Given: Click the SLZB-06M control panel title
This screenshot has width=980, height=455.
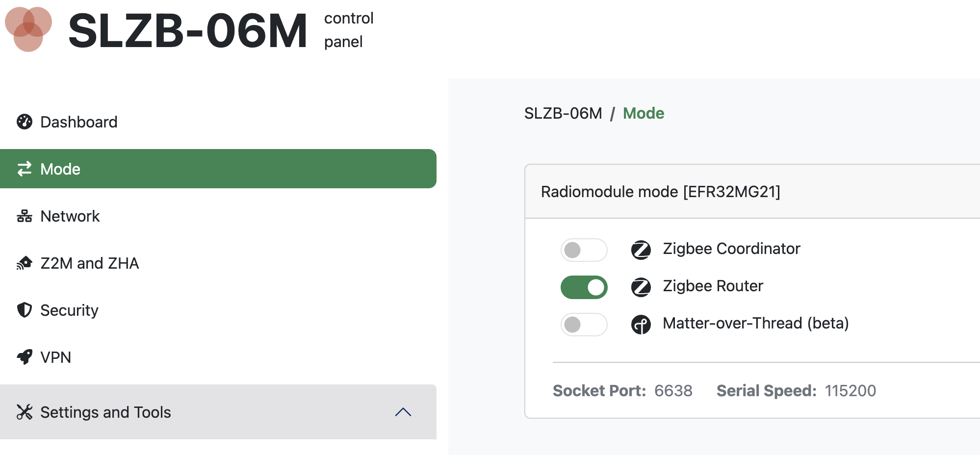Looking at the screenshot, I should point(221,30).
